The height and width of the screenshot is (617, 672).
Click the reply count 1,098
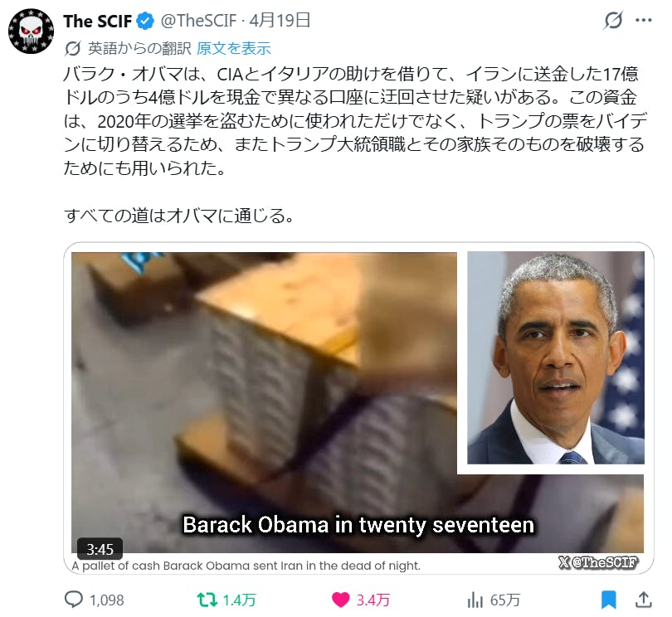(x=107, y=600)
